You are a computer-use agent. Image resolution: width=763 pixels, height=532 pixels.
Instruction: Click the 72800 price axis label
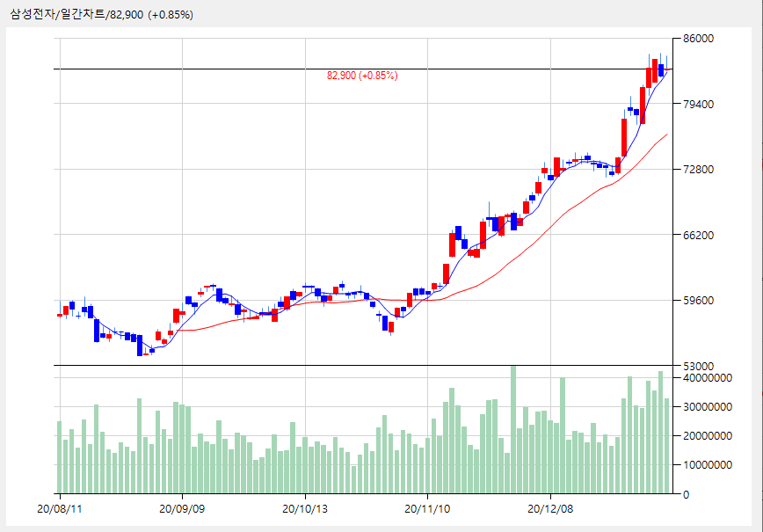point(698,170)
